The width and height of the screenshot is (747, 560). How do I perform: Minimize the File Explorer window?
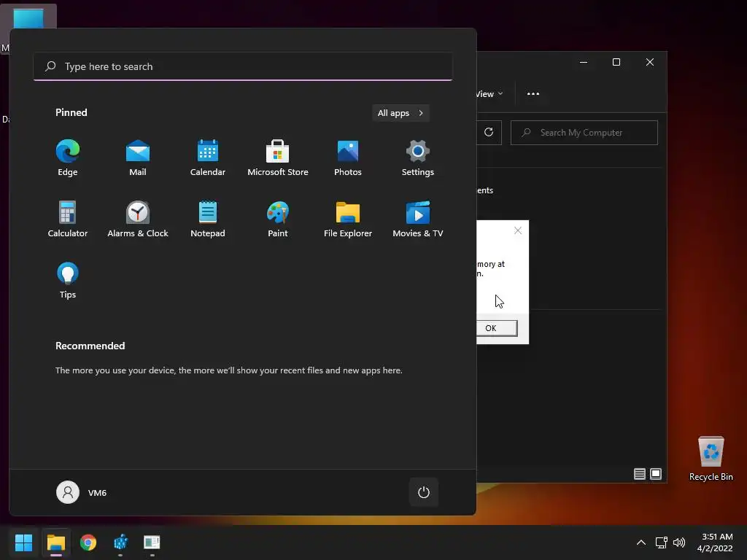(x=584, y=63)
